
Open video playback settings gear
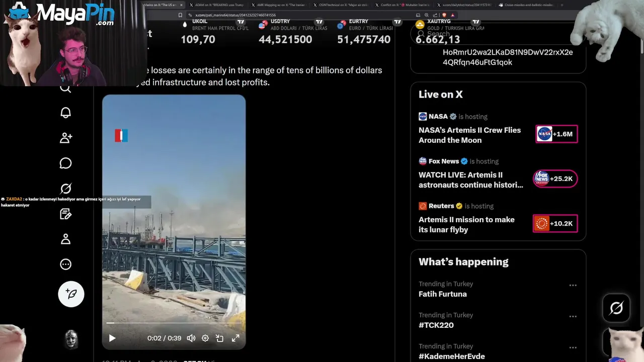click(205, 338)
